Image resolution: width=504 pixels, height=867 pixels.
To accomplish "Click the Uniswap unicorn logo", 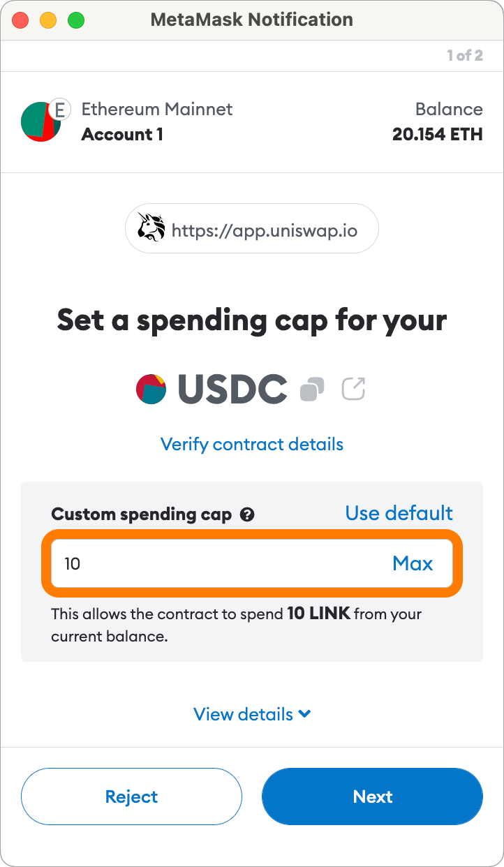I will point(151,228).
